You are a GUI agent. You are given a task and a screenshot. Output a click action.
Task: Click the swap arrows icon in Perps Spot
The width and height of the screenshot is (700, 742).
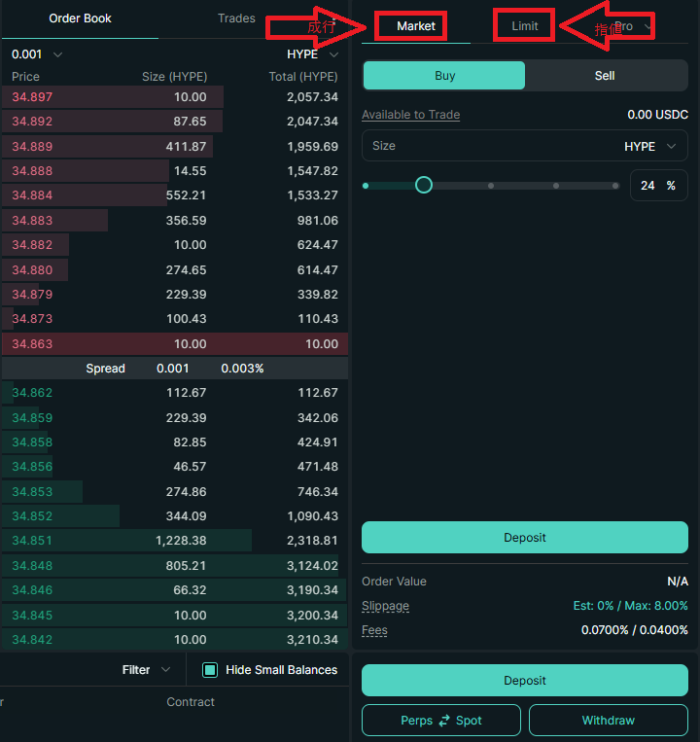pos(444,721)
